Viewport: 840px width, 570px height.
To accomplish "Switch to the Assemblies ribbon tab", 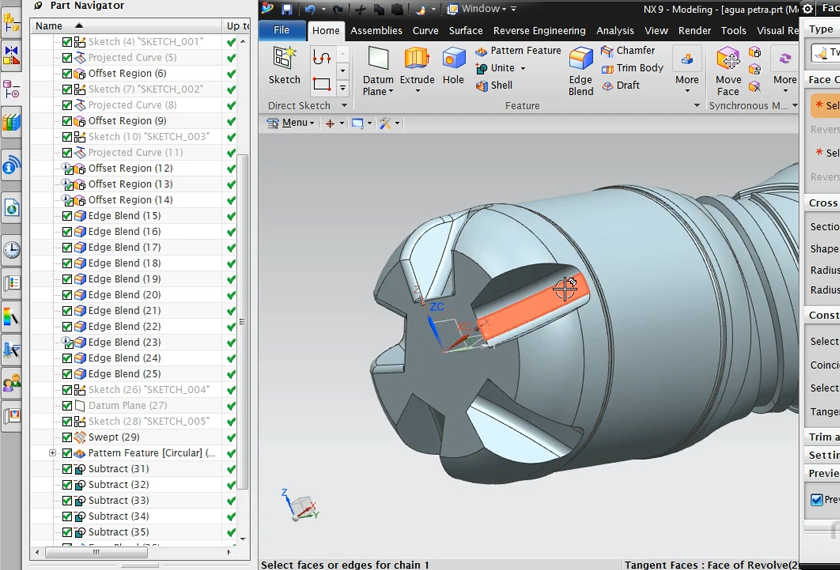I will pyautogui.click(x=376, y=31).
